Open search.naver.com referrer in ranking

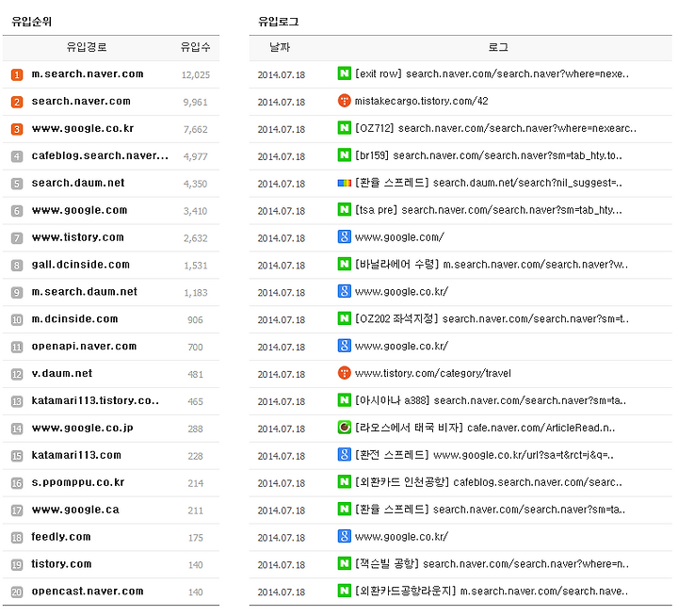point(81,101)
